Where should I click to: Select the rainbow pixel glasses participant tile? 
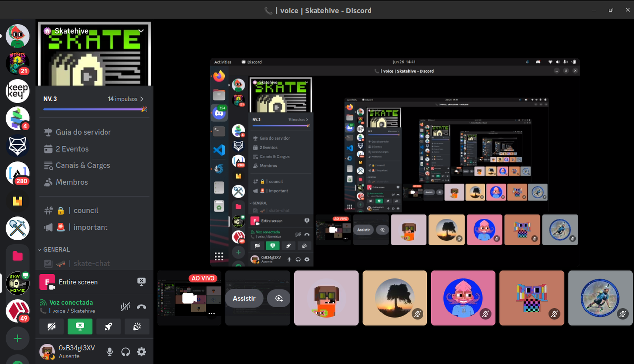532,298
